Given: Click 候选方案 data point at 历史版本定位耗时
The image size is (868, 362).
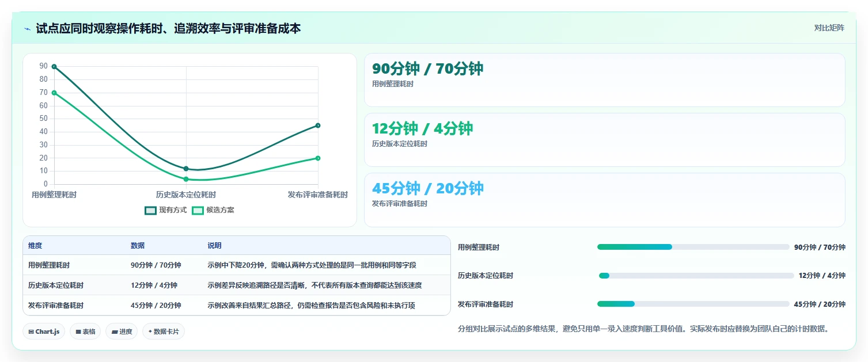Looking at the screenshot, I should tap(186, 179).
